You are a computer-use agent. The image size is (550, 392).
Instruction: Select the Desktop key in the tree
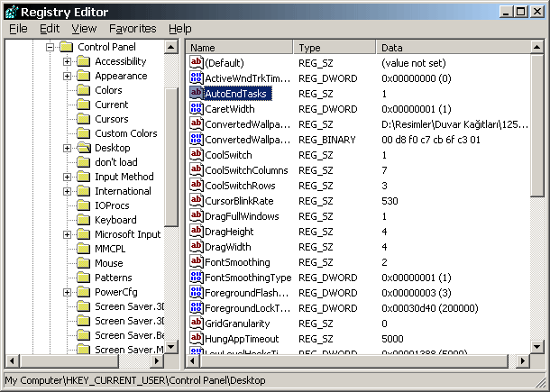(112, 148)
